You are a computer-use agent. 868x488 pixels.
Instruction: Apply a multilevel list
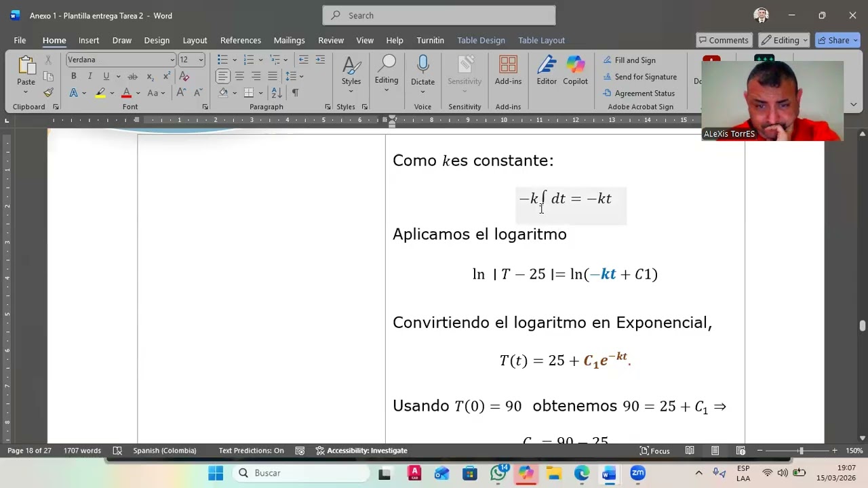(x=274, y=60)
